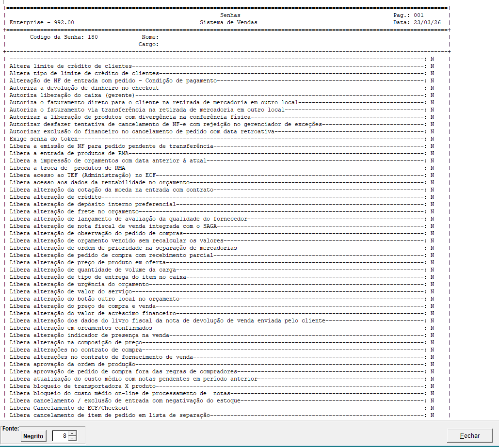Image resolution: width=499 pixels, height=448 pixels.
Task: Click the font size input field
Action: click(61, 436)
